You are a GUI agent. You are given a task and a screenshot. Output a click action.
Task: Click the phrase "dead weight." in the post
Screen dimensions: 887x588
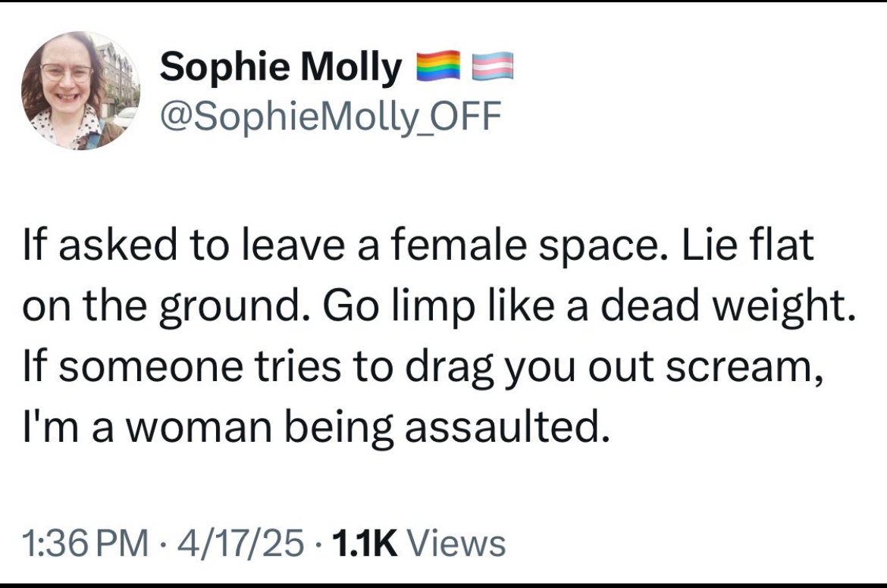tap(728, 306)
